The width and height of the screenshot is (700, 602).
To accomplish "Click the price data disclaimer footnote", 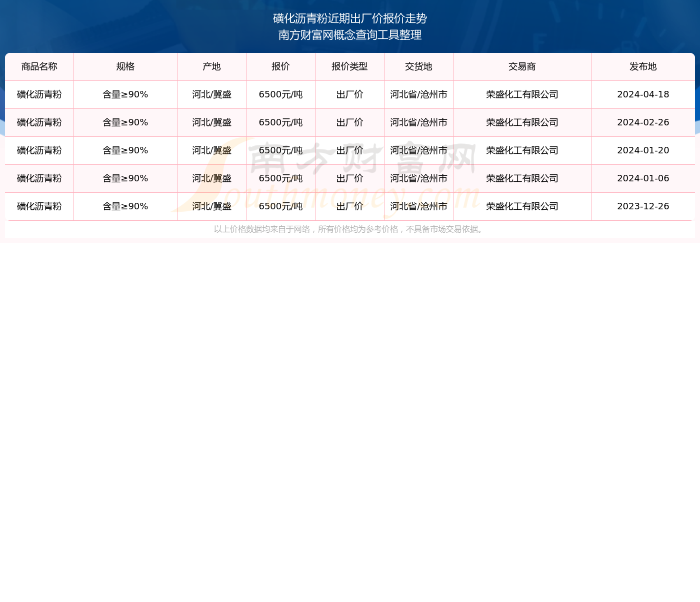I will tap(349, 229).
